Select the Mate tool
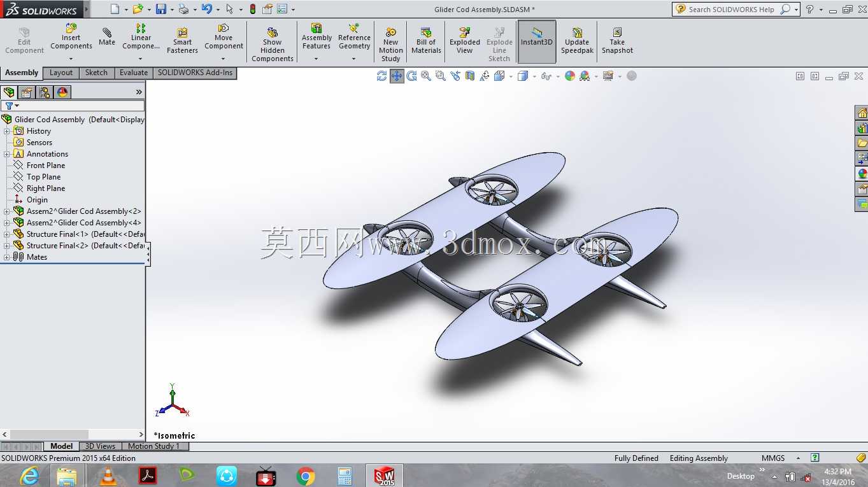Viewport: 868px width, 487px height. tap(107, 37)
